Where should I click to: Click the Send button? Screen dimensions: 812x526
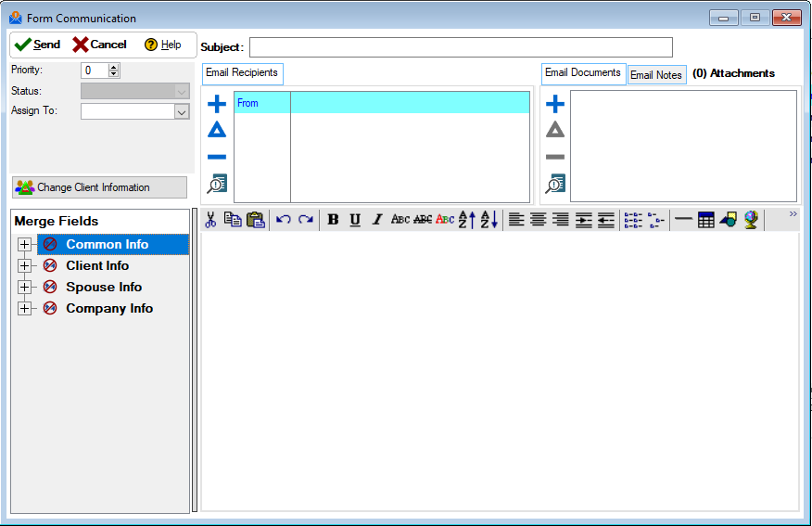point(38,45)
